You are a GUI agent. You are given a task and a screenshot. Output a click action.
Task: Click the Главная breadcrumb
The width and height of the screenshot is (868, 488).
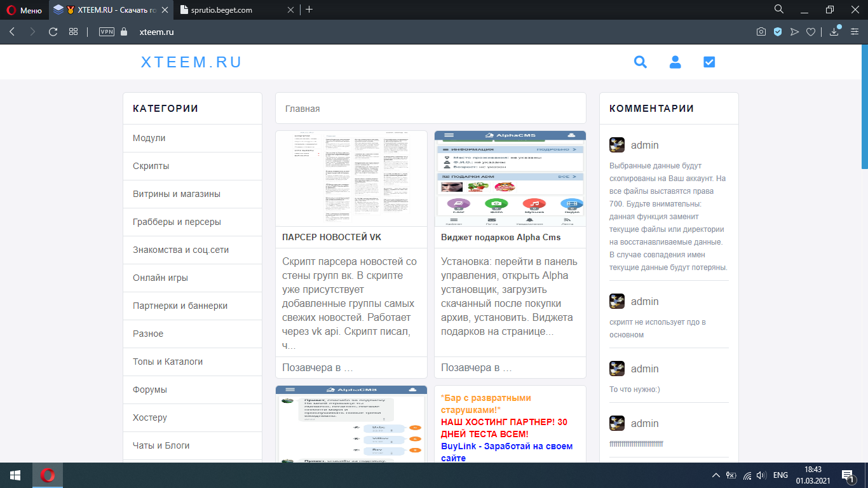(x=302, y=109)
